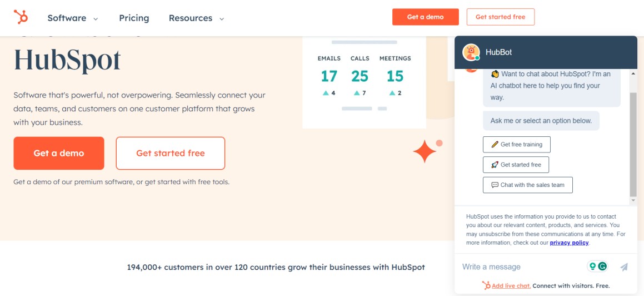Screen dimensions: 644x296
Task: Click the small HubSpot logo beside Add live chat
Action: click(486, 285)
